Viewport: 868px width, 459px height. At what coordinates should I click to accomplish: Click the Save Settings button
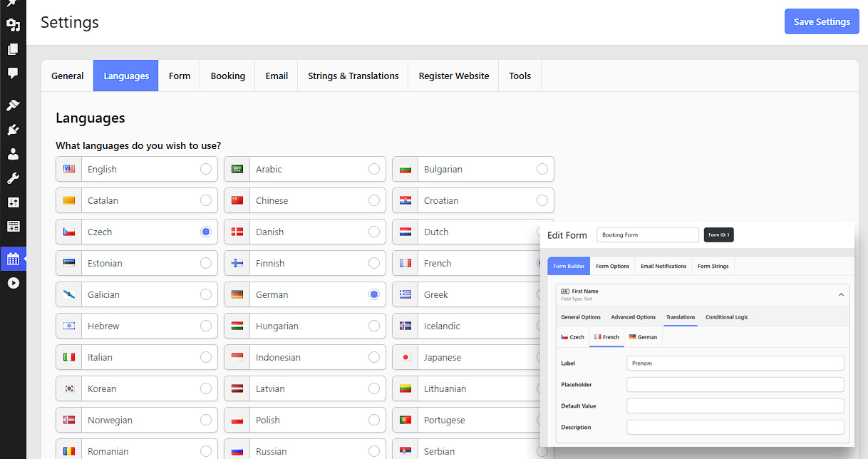[822, 21]
